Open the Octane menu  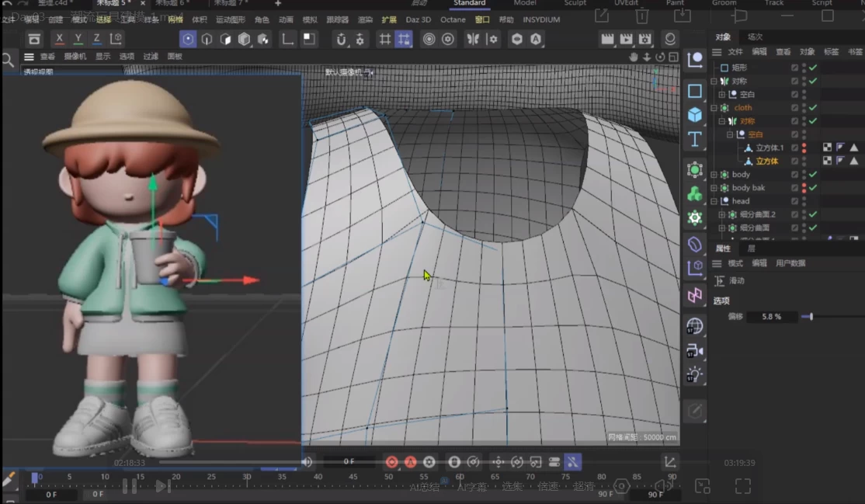click(453, 19)
